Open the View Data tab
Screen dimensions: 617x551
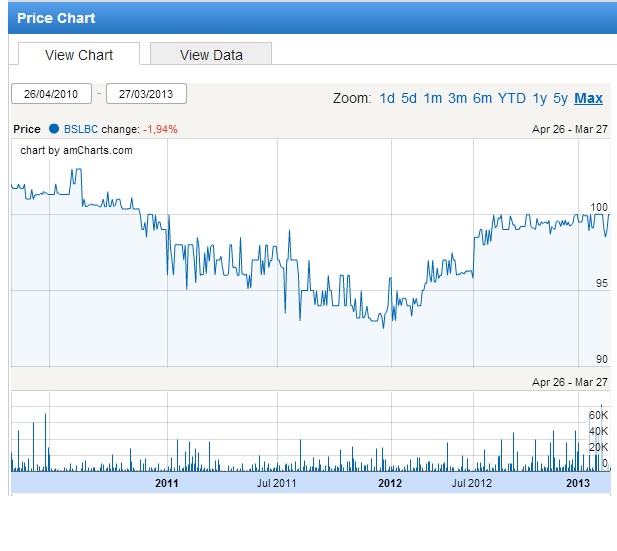coord(211,54)
